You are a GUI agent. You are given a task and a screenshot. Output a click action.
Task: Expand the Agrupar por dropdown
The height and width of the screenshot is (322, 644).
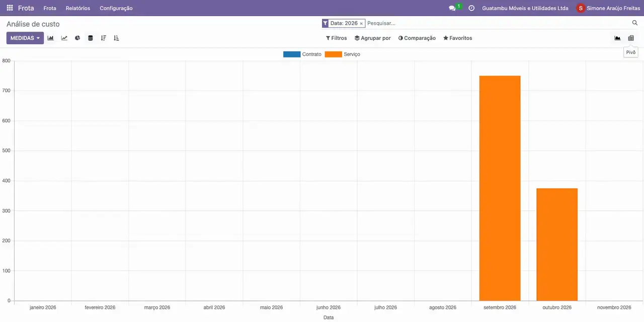(x=373, y=38)
